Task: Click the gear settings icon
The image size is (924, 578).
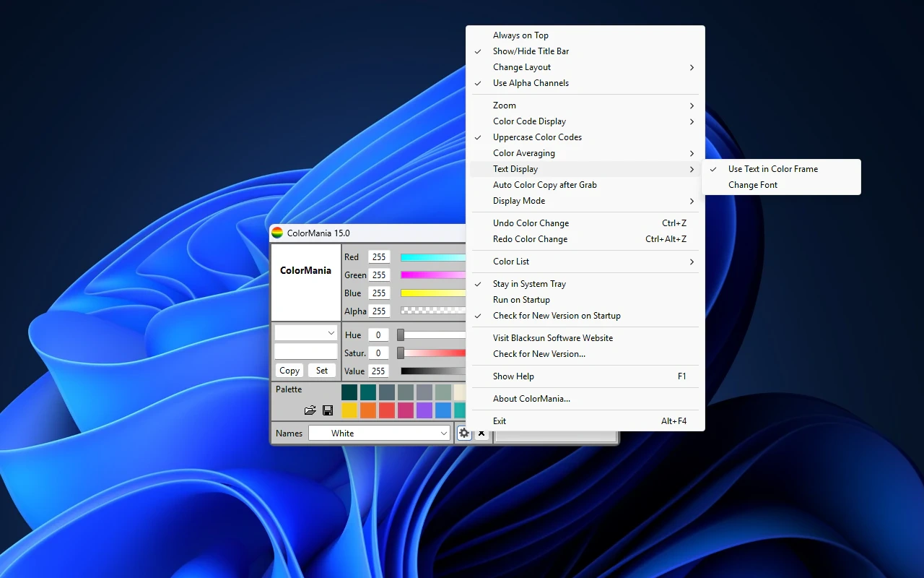Action: tap(463, 433)
